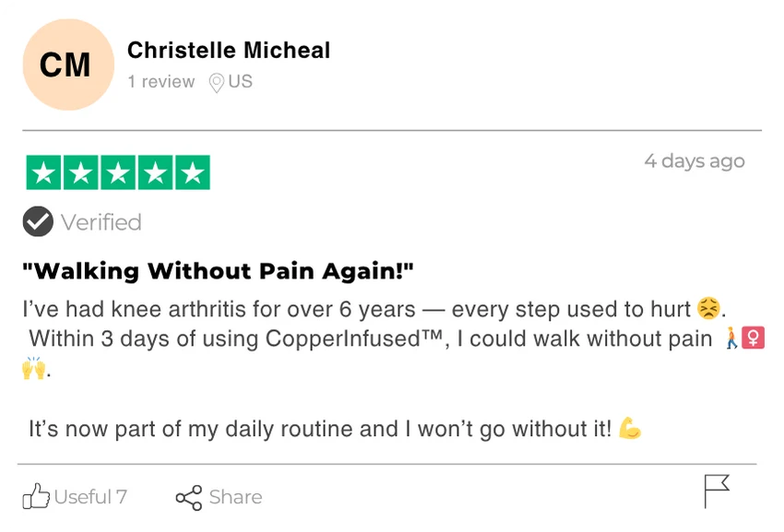This screenshot has width=784, height=532.
Task: Click the flexed bicep emoji
Action: pyautogui.click(x=630, y=429)
